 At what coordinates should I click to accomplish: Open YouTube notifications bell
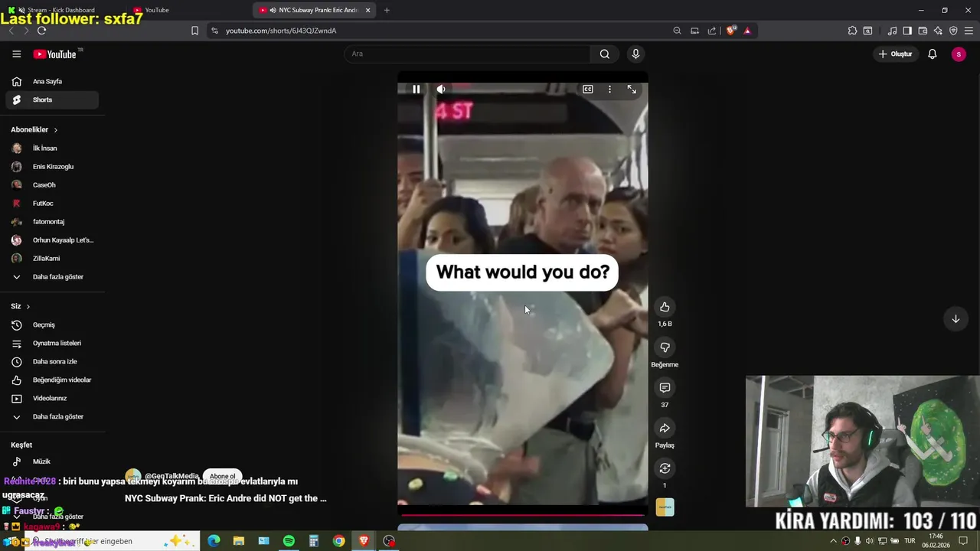933,54
